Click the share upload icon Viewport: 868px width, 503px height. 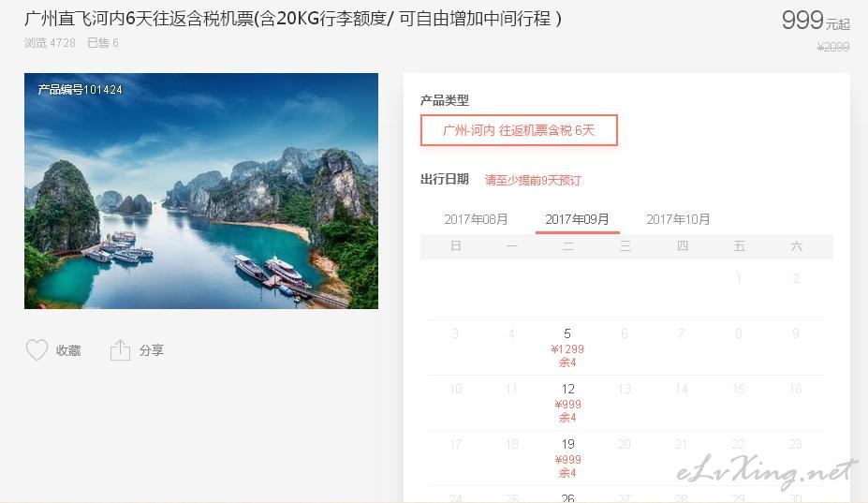120,350
